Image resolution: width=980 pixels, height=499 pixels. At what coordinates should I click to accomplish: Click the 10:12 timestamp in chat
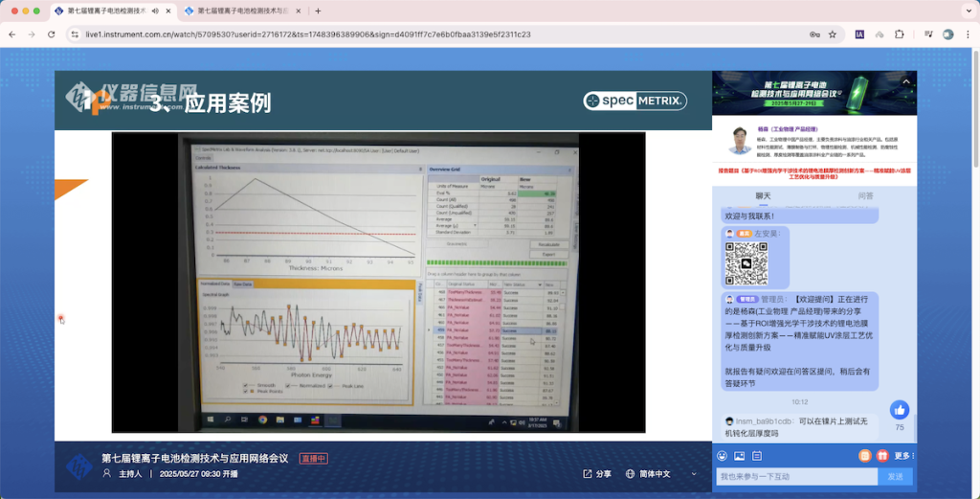click(799, 402)
